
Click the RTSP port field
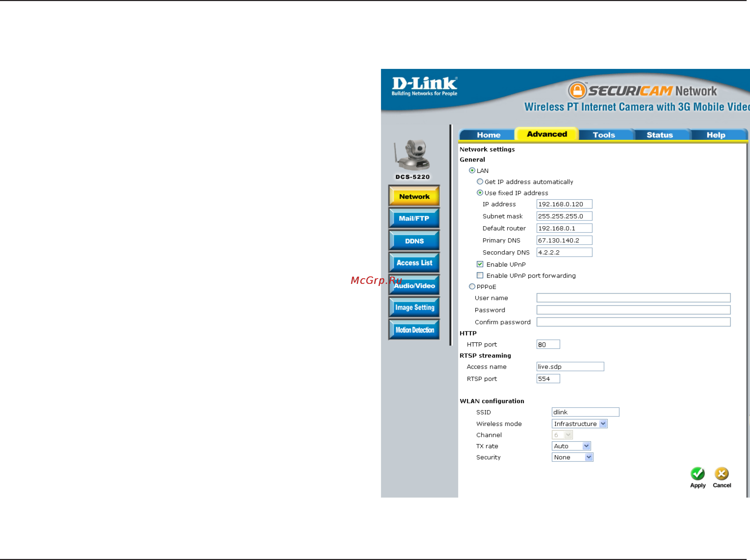pos(548,379)
